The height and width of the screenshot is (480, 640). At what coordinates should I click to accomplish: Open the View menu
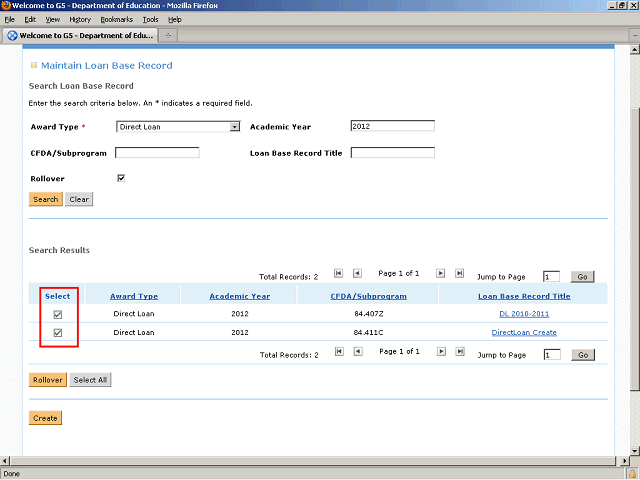click(53, 20)
